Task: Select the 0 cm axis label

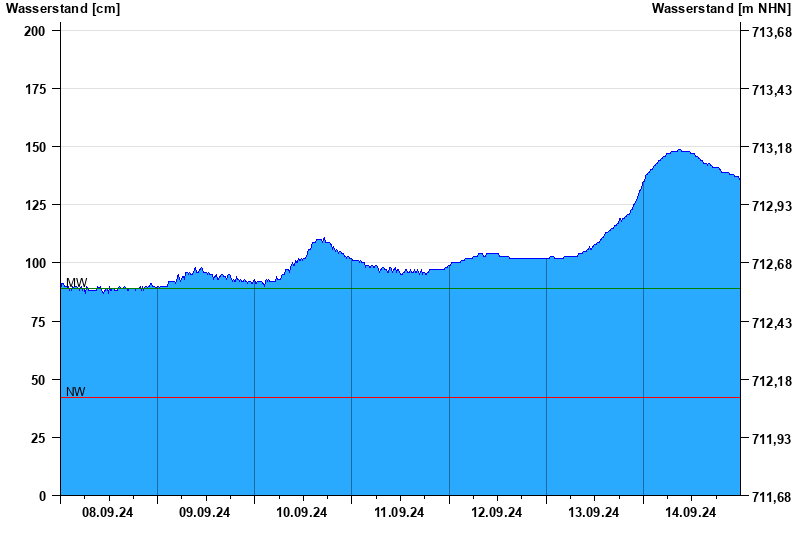Action: [x=42, y=496]
